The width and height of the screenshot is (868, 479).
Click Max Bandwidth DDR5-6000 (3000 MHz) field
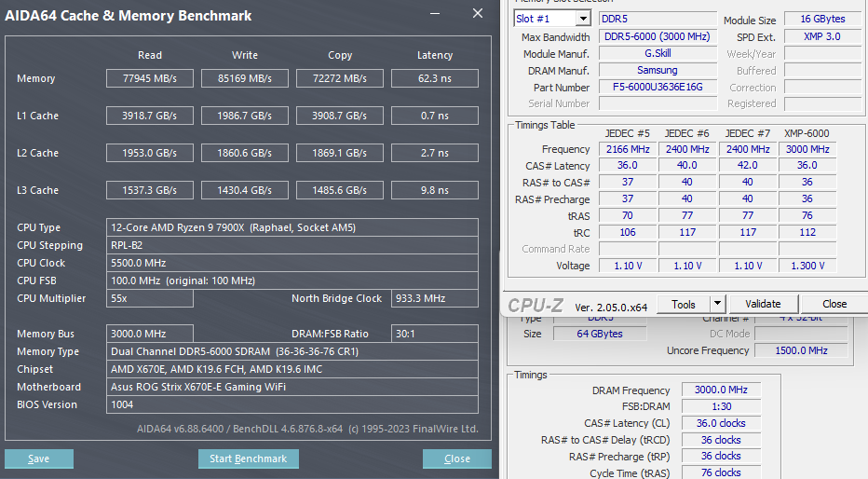pyautogui.click(x=658, y=36)
